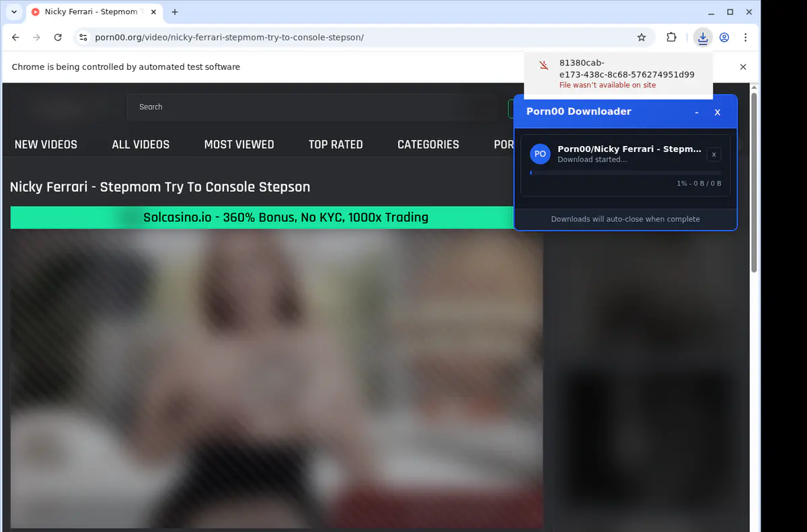Click the PO avatar circle
Image resolution: width=807 pixels, height=532 pixels.
[x=540, y=154]
